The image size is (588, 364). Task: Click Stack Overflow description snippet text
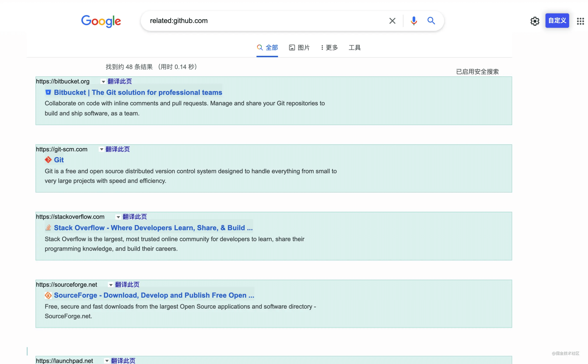pos(175,244)
